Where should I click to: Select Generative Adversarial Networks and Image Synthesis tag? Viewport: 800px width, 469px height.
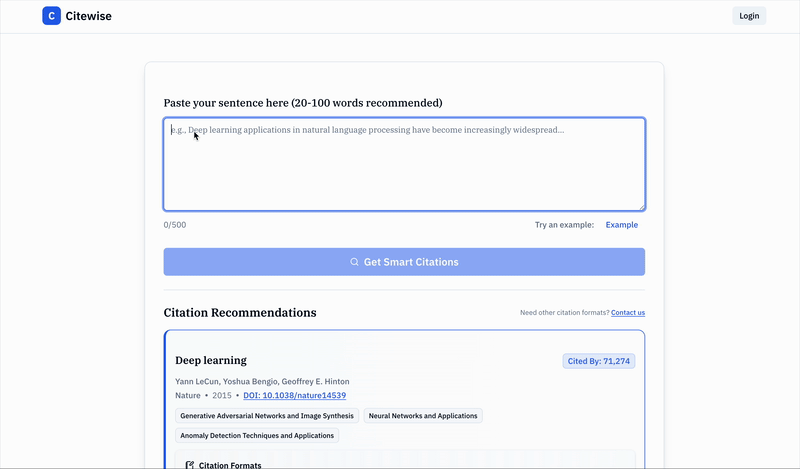pos(266,416)
